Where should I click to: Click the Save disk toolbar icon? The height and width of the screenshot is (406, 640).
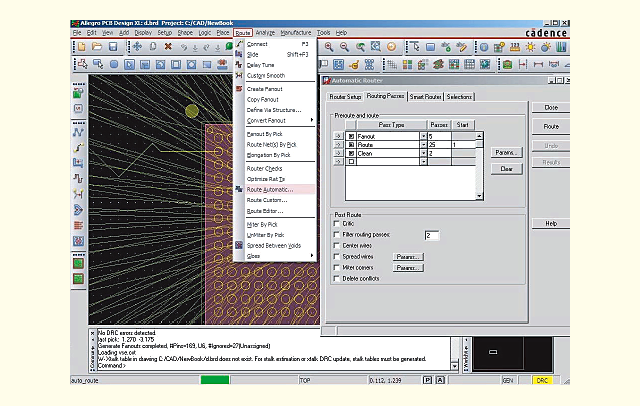[x=113, y=47]
